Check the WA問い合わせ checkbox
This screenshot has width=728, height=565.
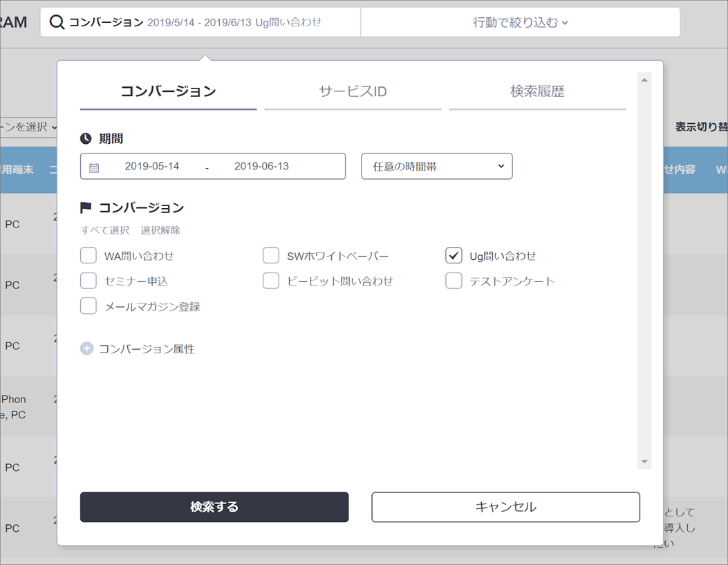click(88, 256)
